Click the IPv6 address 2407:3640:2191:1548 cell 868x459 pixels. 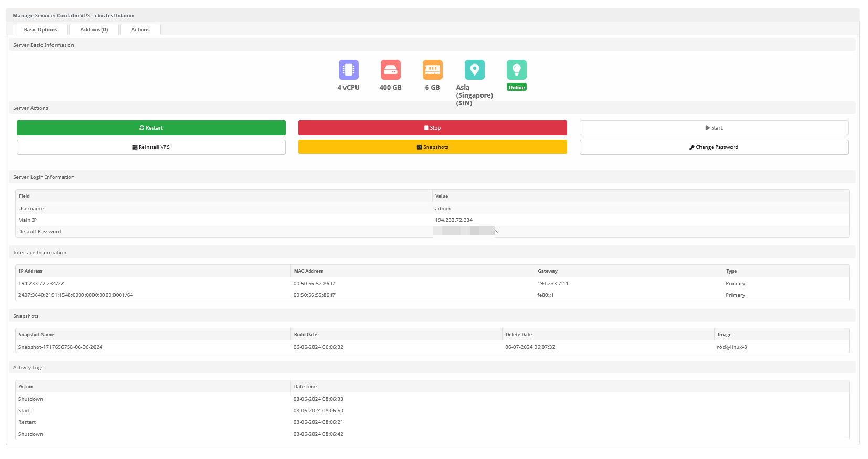pos(76,295)
